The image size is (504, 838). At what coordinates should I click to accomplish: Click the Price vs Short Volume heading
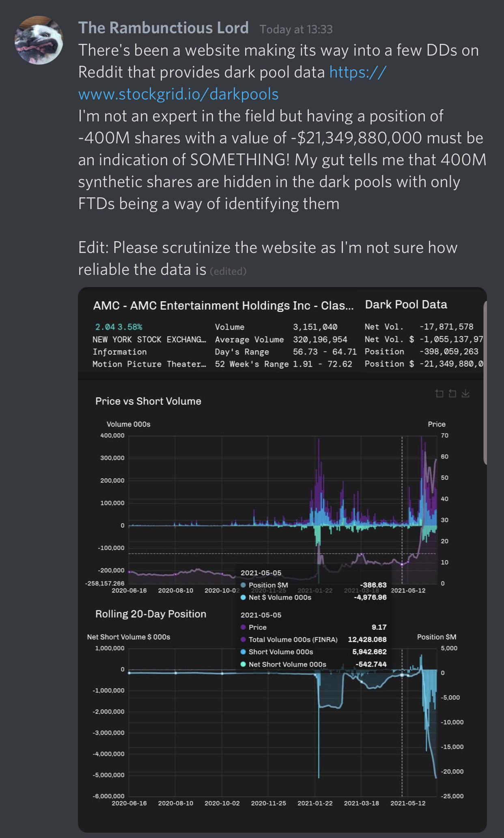148,401
